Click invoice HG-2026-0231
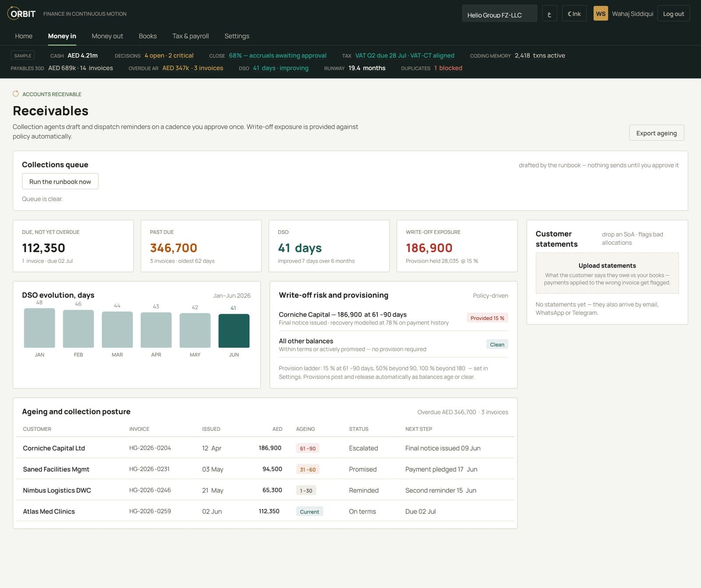The image size is (701, 588). [x=149, y=469]
